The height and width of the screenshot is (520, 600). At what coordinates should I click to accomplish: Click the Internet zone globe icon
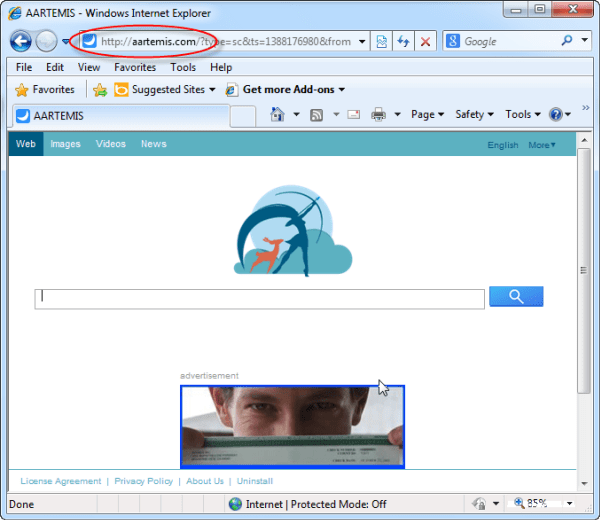pos(235,504)
